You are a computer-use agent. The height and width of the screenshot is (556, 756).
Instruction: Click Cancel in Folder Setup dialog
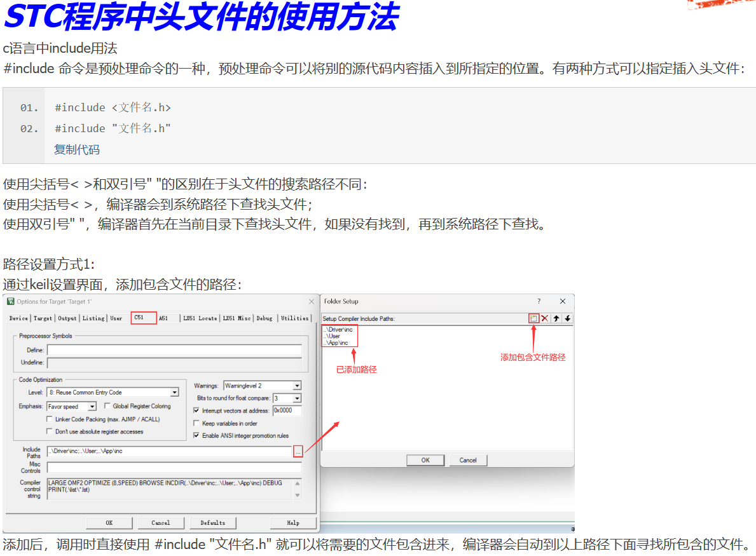point(468,460)
